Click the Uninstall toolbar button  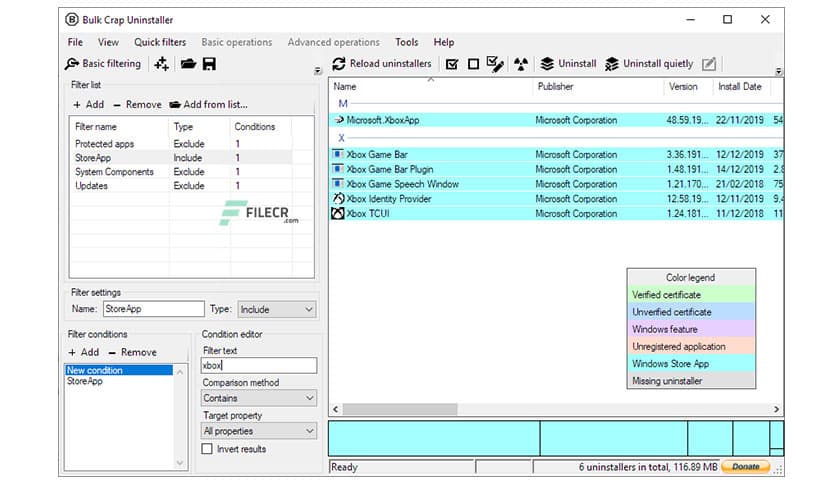pyautogui.click(x=568, y=64)
